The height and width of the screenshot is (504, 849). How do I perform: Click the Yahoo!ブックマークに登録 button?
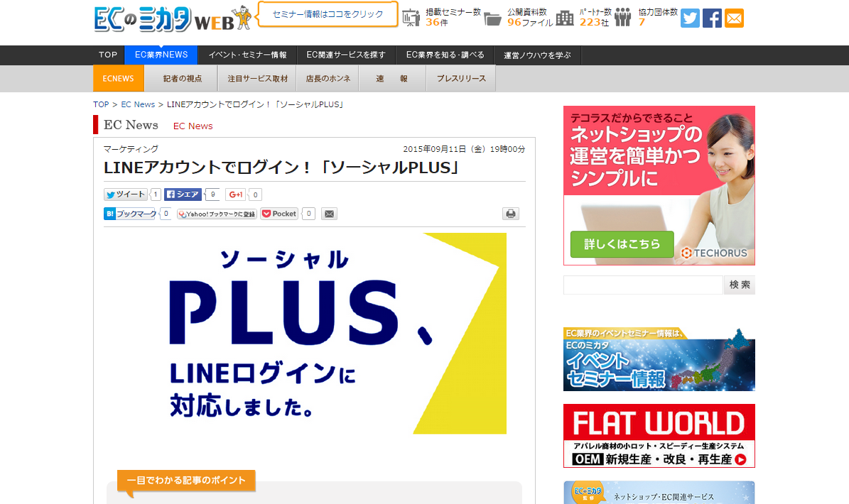pos(217,214)
